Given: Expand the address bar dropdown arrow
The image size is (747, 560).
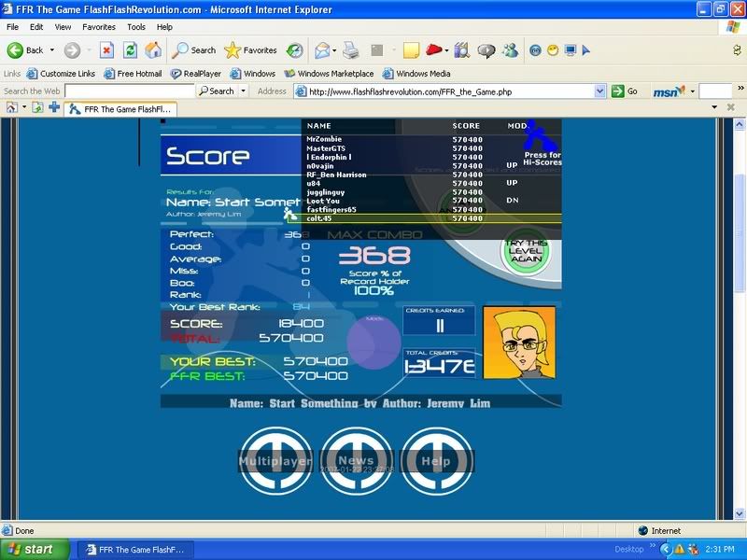Looking at the screenshot, I should point(600,91).
